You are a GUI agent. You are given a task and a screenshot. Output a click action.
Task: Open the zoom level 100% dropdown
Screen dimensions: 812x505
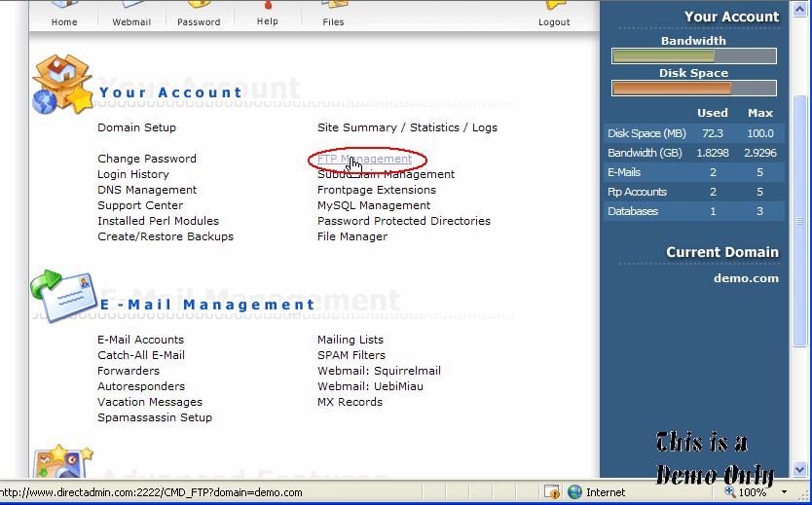click(785, 492)
